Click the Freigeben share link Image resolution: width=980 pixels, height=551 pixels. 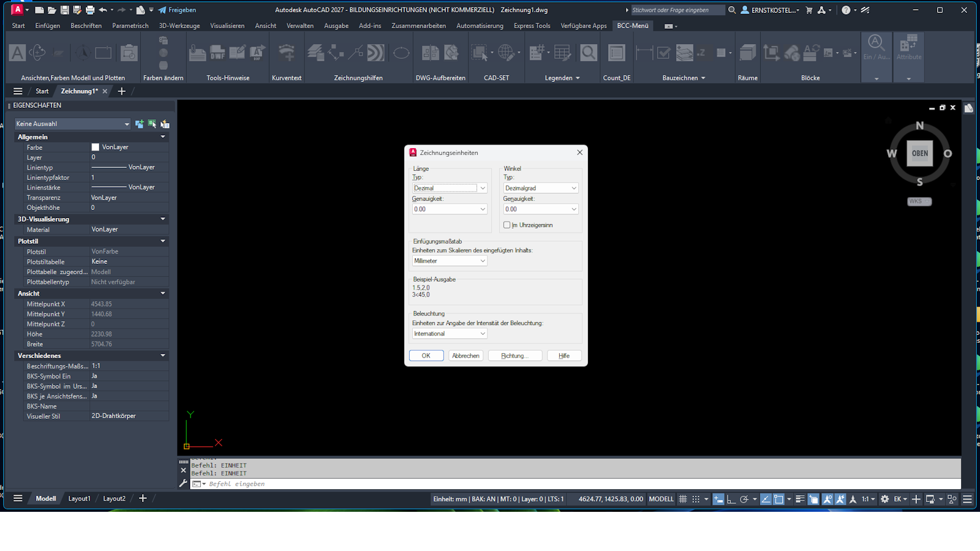click(177, 10)
